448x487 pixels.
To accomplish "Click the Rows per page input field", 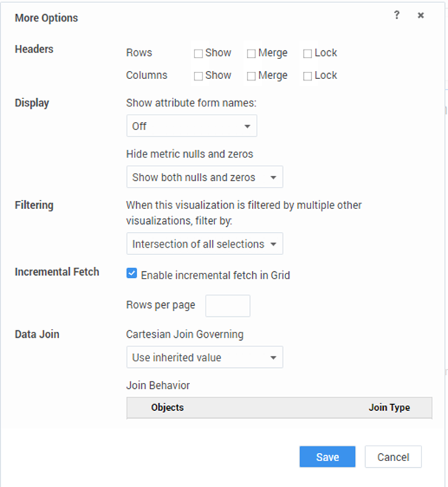I will click(x=227, y=306).
